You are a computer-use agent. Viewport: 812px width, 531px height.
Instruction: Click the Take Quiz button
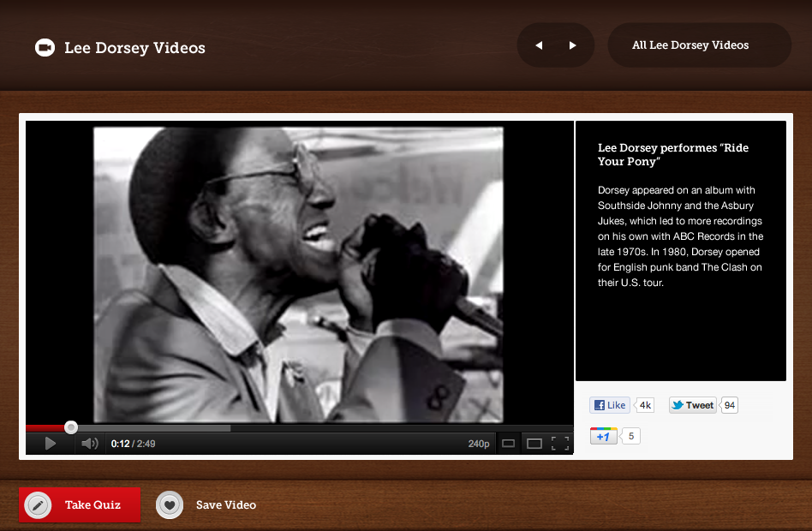coord(80,504)
